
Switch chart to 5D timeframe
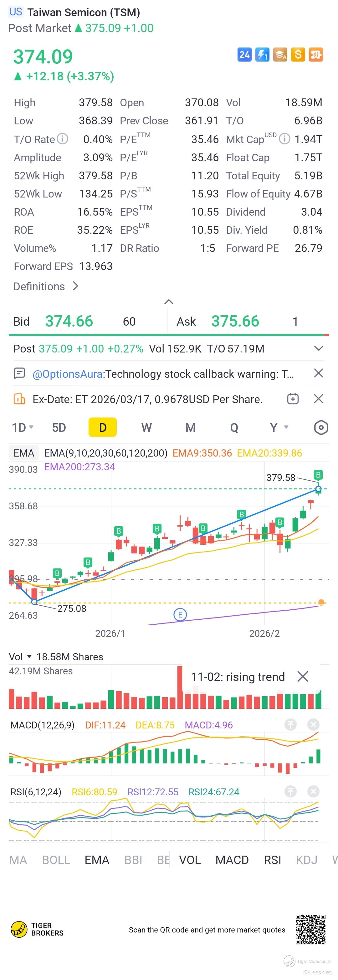tap(59, 427)
